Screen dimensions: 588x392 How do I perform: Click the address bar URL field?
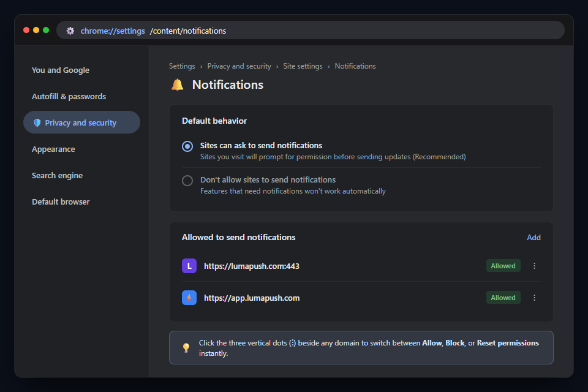click(x=311, y=31)
